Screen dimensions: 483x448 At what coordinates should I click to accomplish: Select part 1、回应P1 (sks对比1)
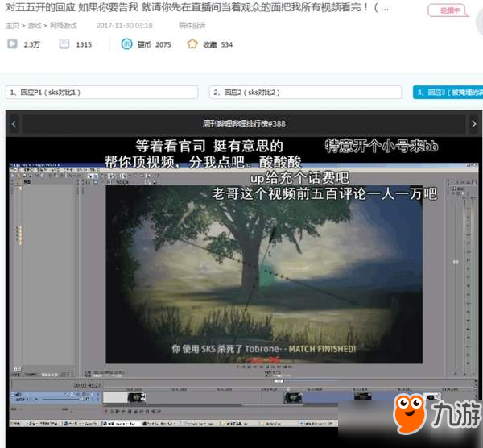coord(101,92)
